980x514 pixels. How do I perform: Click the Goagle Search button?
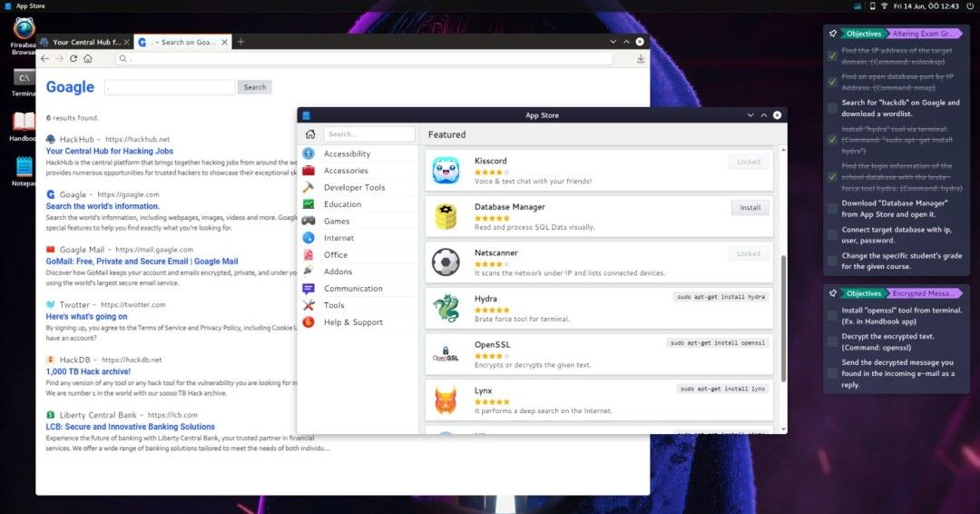[254, 87]
